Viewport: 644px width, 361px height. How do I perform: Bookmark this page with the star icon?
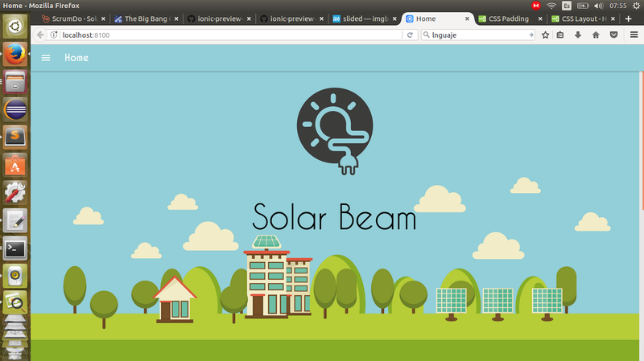click(545, 35)
